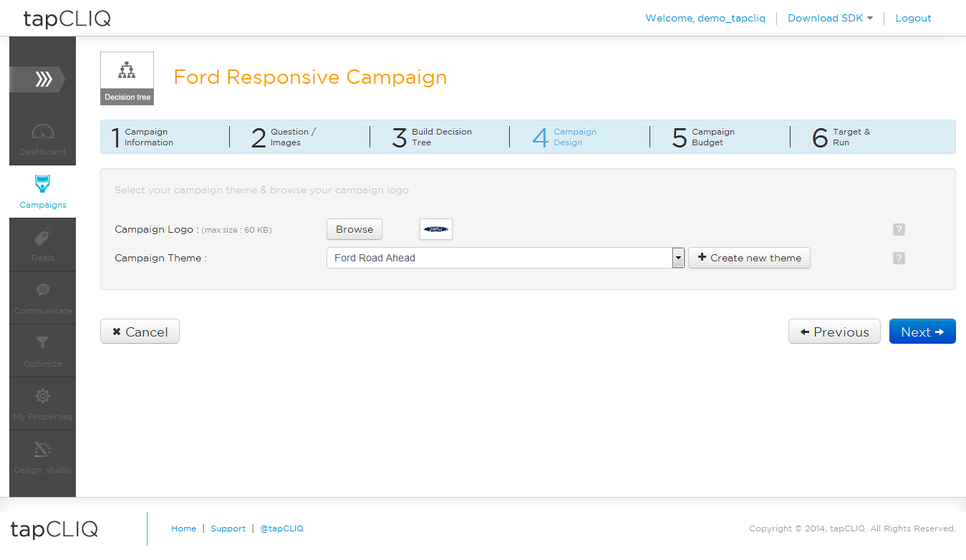The image size is (966, 560).
Task: Click the Campaign Logo label text
Action: [156, 229]
